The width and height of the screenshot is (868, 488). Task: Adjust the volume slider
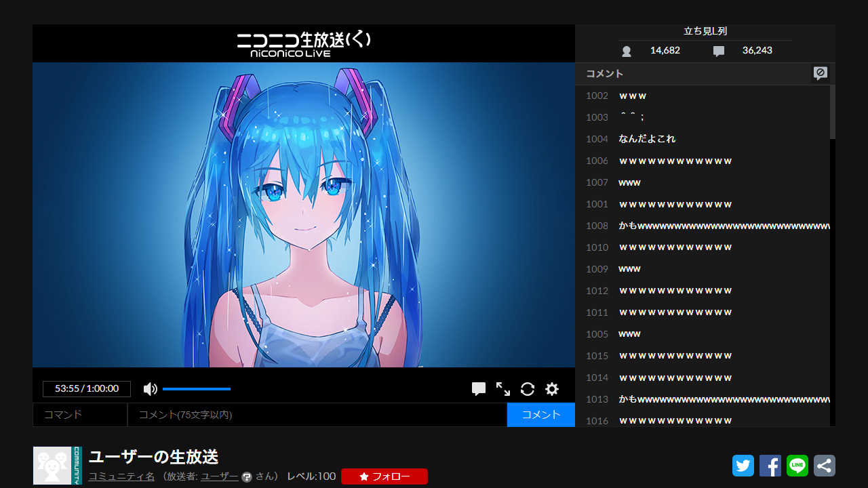[x=197, y=388]
